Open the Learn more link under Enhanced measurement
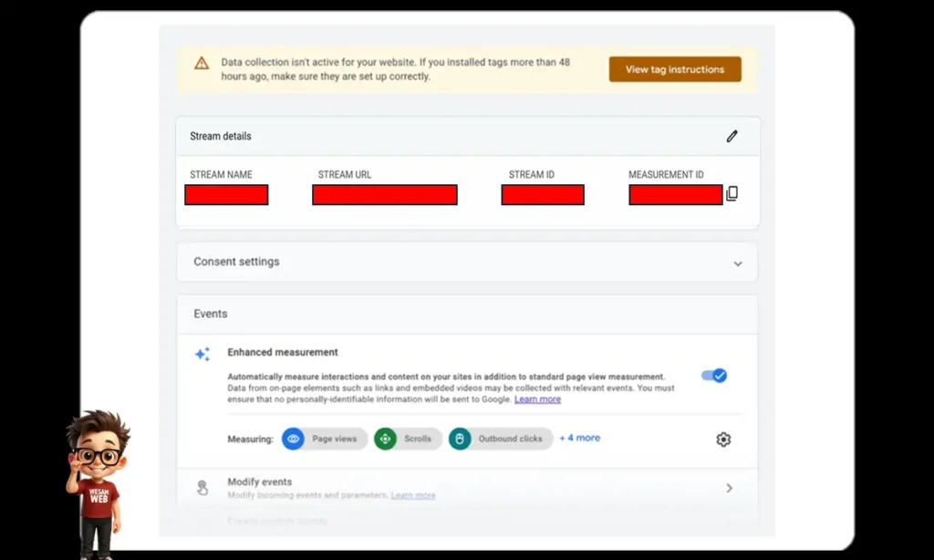The image size is (934, 560). pyautogui.click(x=537, y=399)
